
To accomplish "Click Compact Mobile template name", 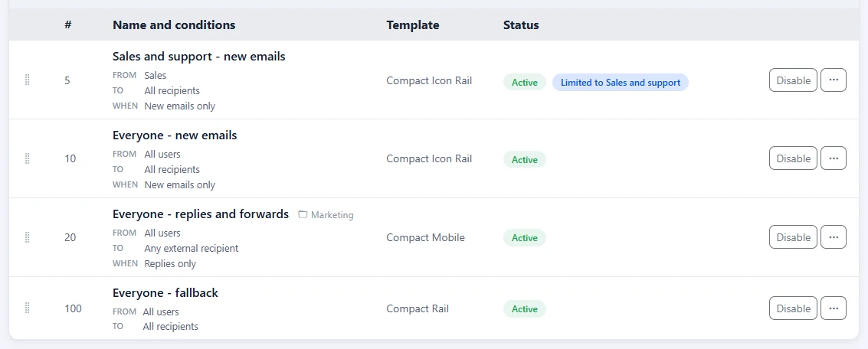I will 426,237.
